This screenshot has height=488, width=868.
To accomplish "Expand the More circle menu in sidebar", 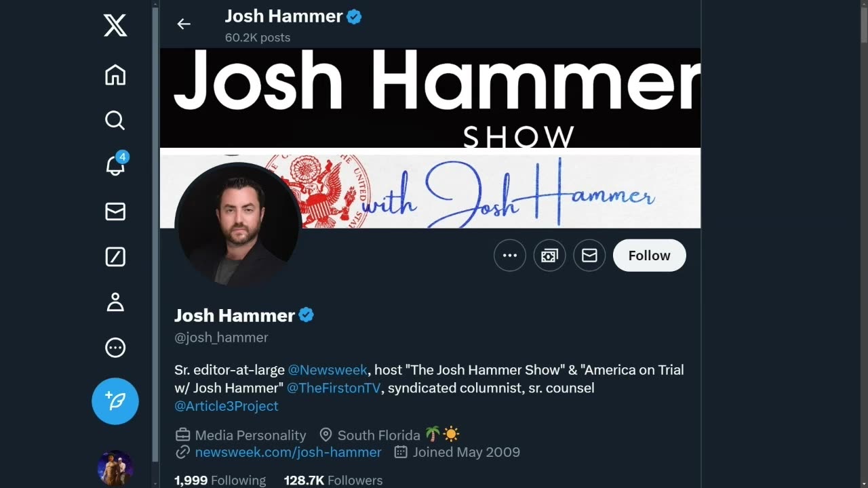I will click(115, 348).
